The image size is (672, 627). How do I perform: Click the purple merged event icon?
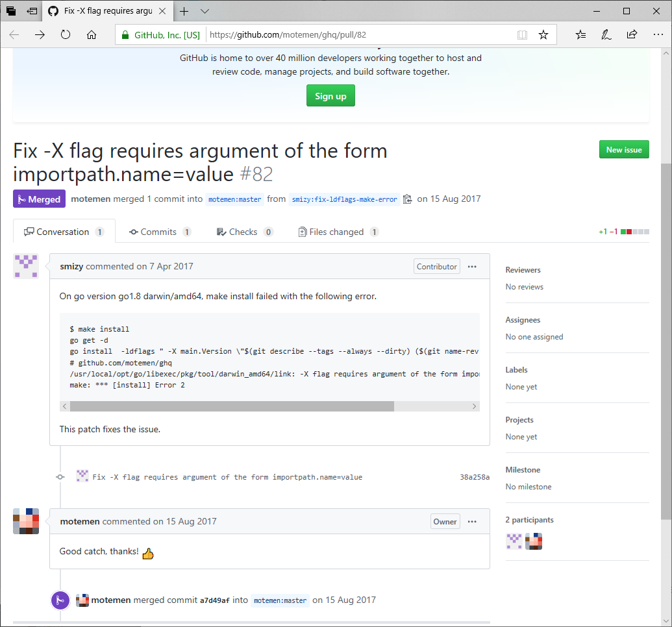coord(60,600)
